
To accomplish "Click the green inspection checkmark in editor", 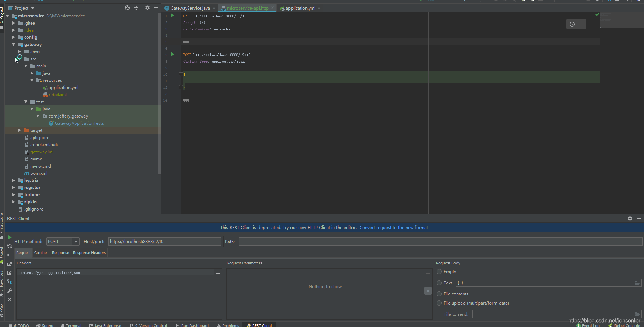I will coord(597,15).
